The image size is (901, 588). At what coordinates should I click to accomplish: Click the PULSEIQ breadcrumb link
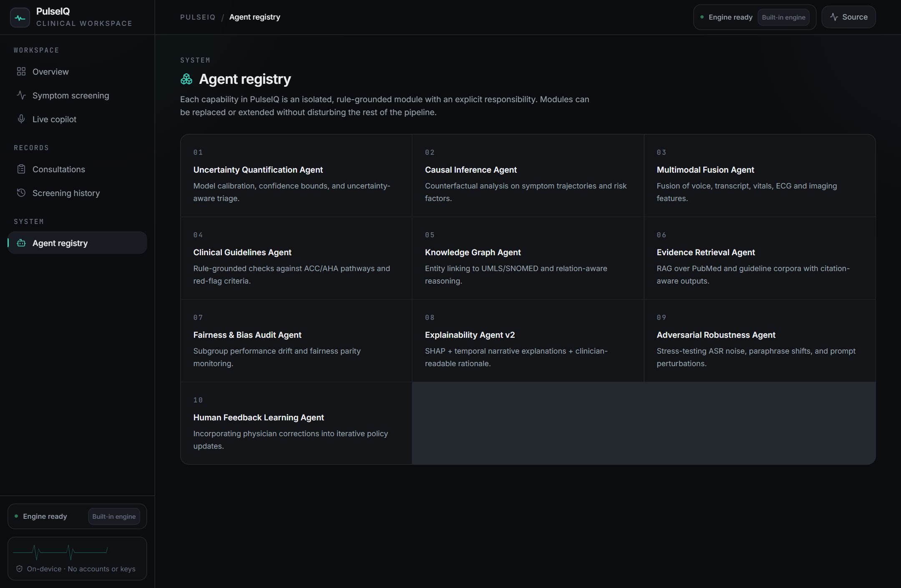(198, 17)
